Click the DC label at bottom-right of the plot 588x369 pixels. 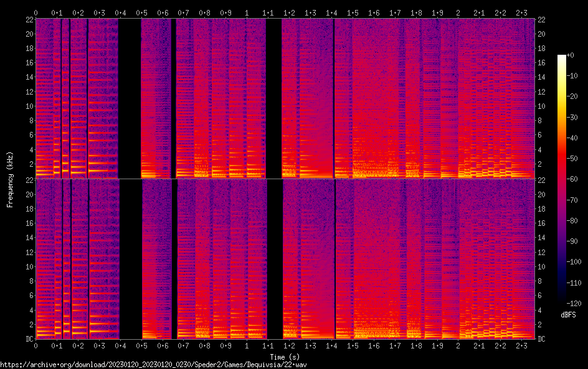(x=542, y=339)
